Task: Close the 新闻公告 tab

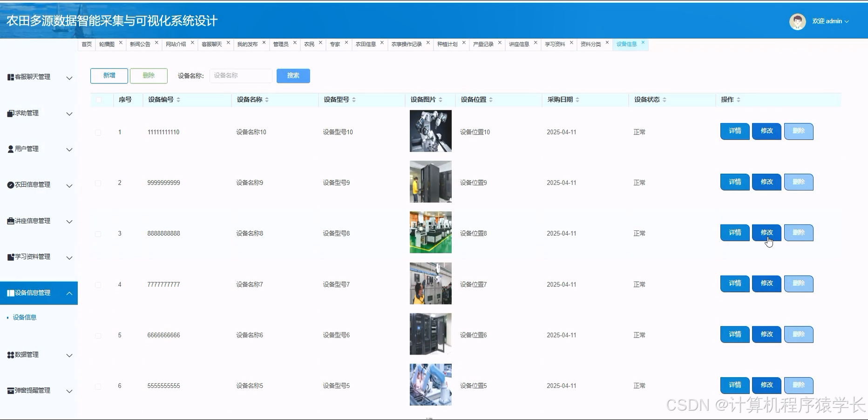Action: pyautogui.click(x=156, y=42)
